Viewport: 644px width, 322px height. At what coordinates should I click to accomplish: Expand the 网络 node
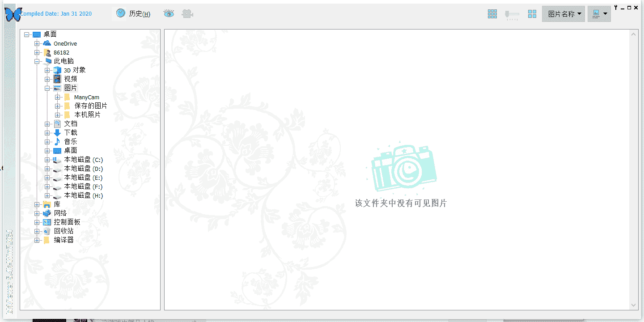pyautogui.click(x=37, y=213)
